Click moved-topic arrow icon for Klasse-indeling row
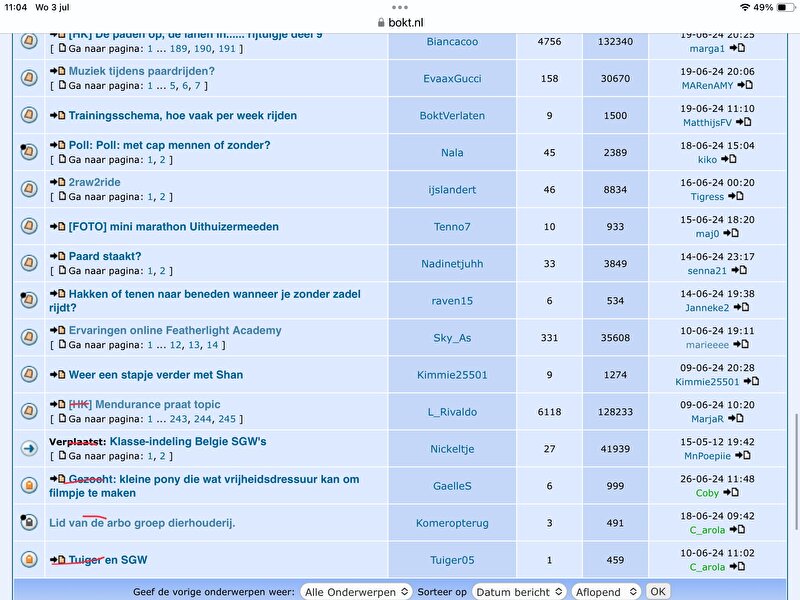The width and height of the screenshot is (800, 600). coord(29,448)
